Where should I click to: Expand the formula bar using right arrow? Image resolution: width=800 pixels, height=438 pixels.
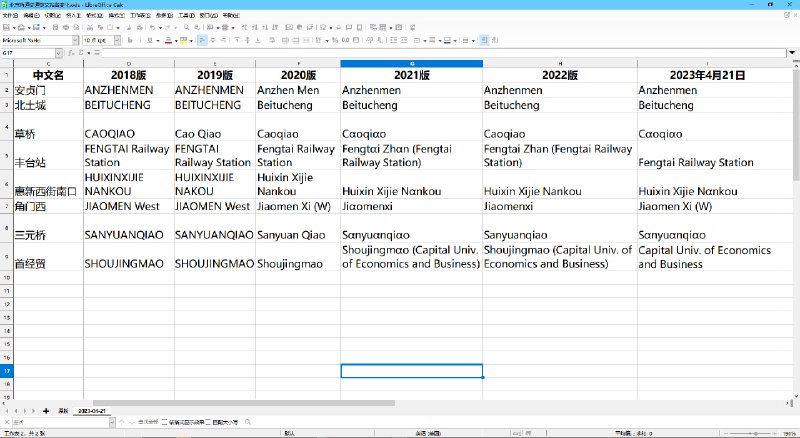click(x=794, y=52)
